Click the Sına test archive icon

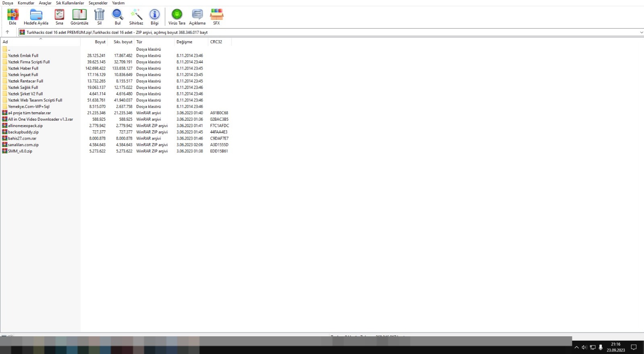(x=59, y=15)
